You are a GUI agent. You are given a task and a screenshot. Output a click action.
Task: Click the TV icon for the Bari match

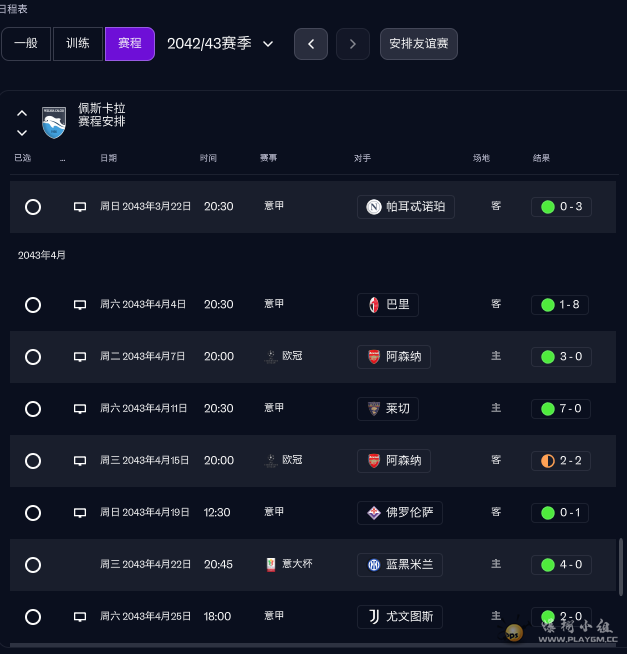[80, 305]
